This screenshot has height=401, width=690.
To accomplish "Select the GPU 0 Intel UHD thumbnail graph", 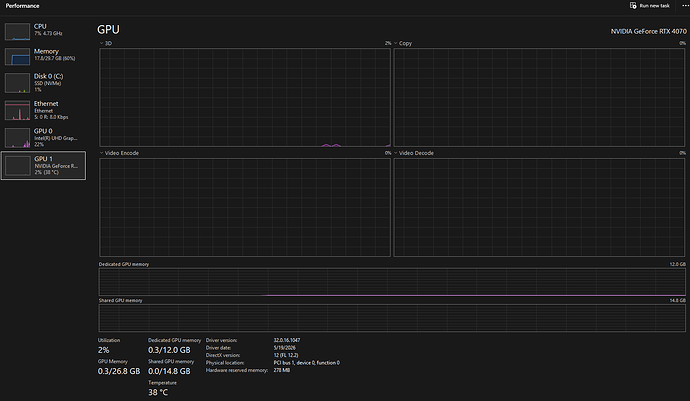I will (17, 138).
